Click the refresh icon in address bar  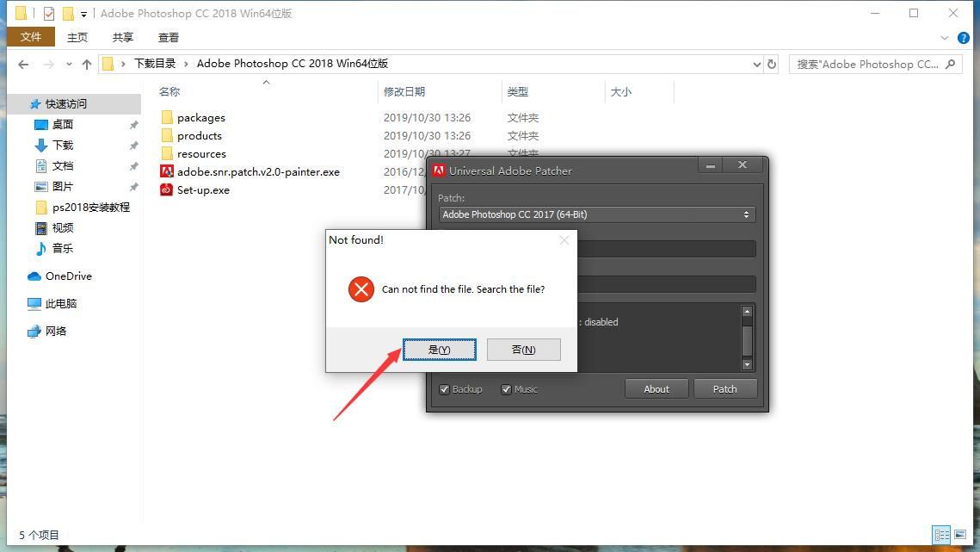pyautogui.click(x=772, y=64)
